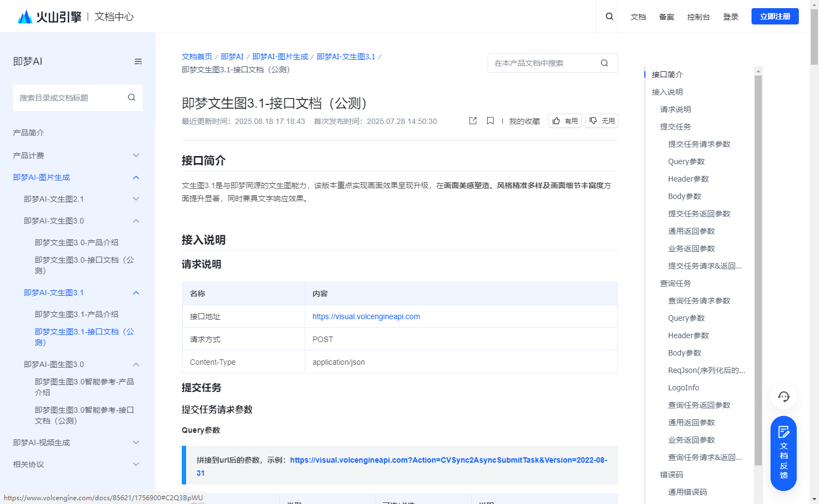819x504 pixels.
Task: Jump to 查询任务返回参数 in outline
Action: (x=699, y=405)
